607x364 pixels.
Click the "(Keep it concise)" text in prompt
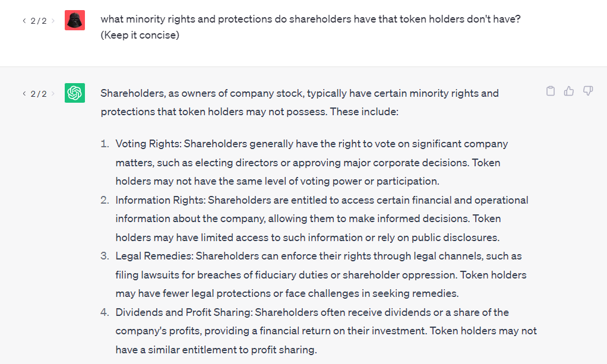click(x=140, y=35)
